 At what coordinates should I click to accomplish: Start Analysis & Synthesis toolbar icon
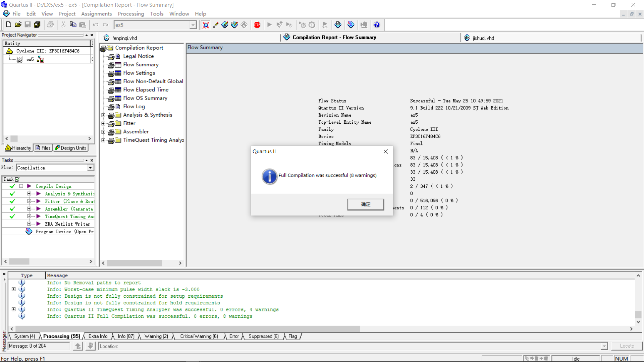coord(279,25)
